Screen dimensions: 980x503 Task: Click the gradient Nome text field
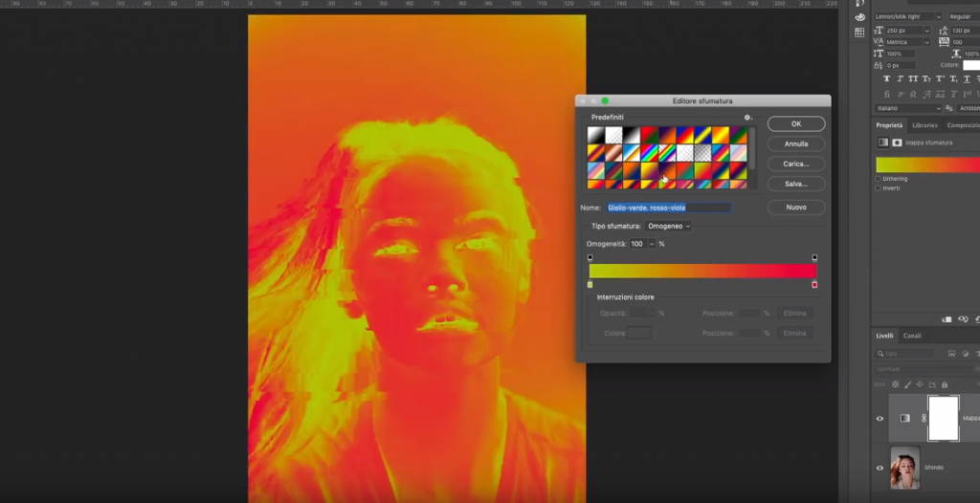tap(668, 208)
